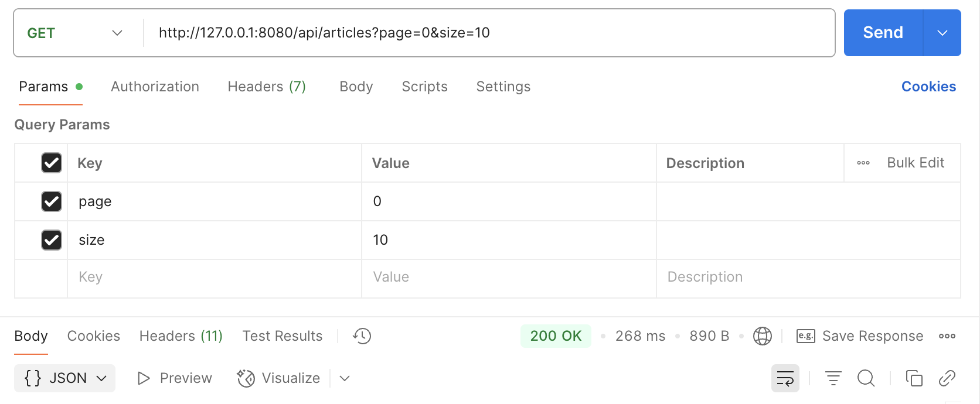Open response more options ellipsis
This screenshot has width=980, height=404.
(x=947, y=336)
